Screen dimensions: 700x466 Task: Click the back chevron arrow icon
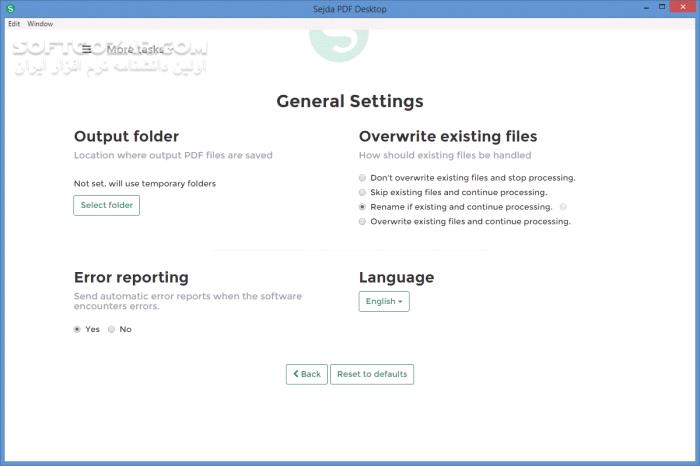click(x=296, y=374)
